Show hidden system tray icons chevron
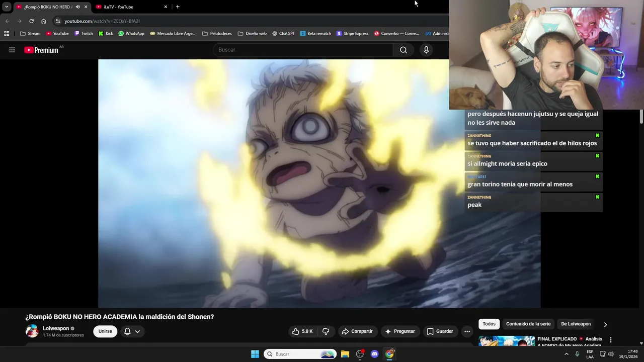 (566, 354)
